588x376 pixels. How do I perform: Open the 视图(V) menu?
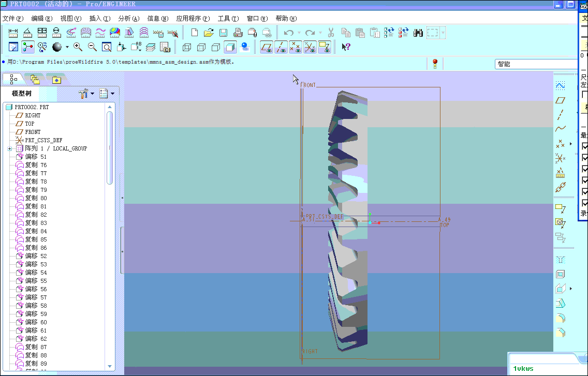71,19
